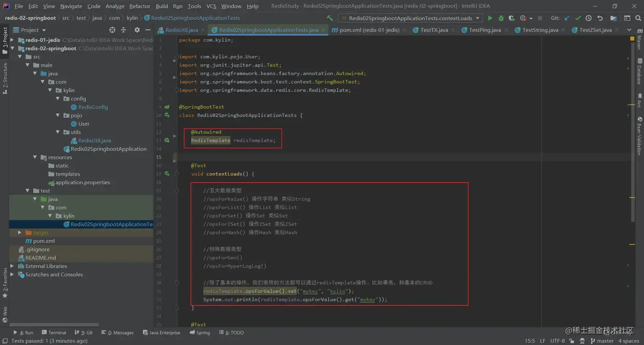Screen dimensions: 644x345
Task: Build project with the hammer icon
Action: tap(330, 18)
